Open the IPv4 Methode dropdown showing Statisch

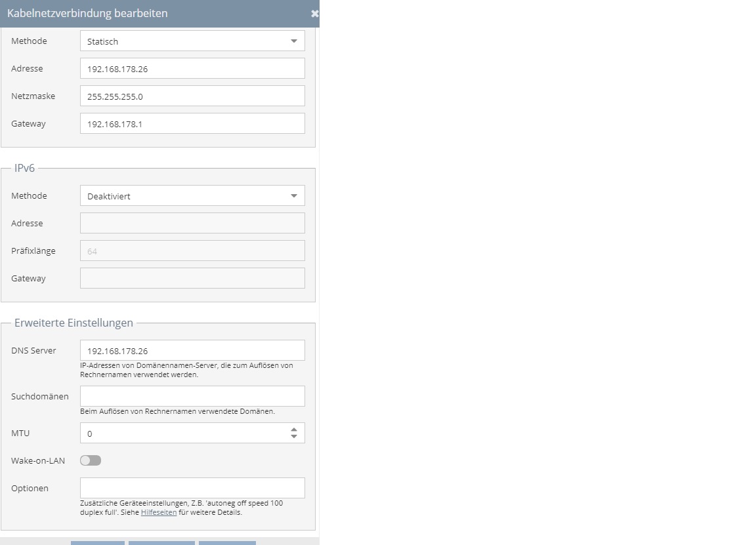192,41
